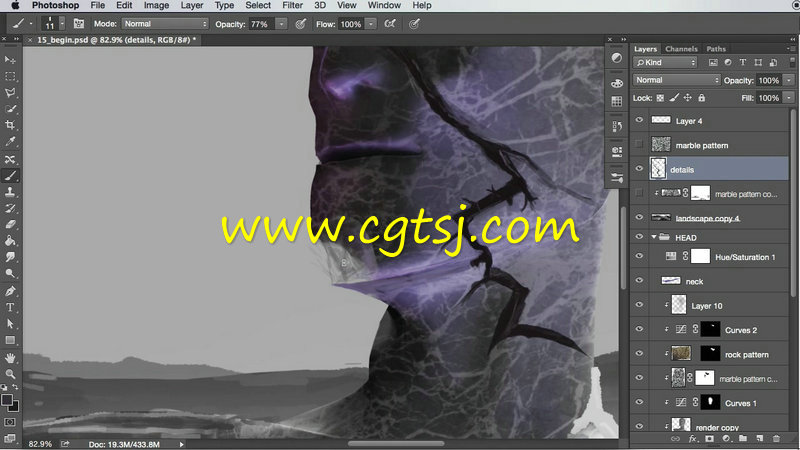The width and height of the screenshot is (800, 450).
Task: Delete layer trash icon
Action: point(776,439)
